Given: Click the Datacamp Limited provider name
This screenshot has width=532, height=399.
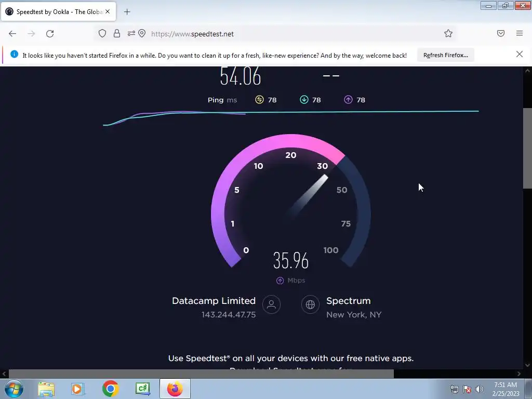Looking at the screenshot, I should [214, 301].
